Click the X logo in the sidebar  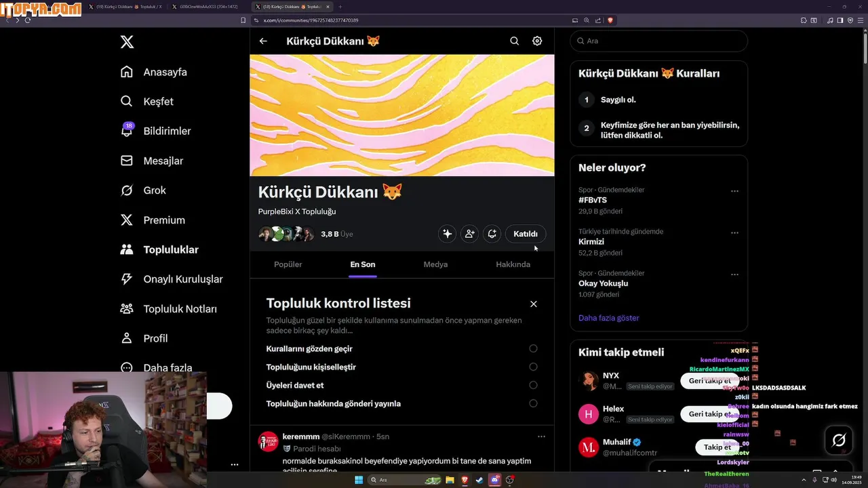click(127, 42)
